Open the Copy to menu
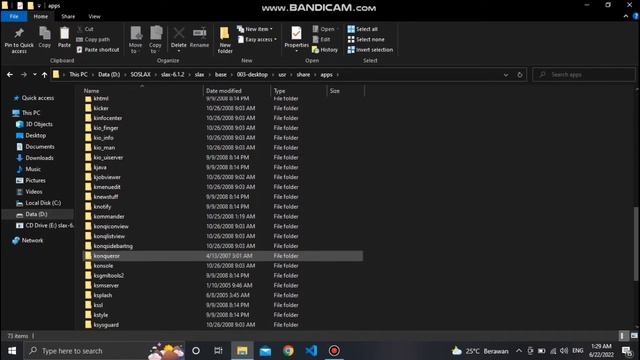Viewport: 640px width, 360px height. click(155, 40)
